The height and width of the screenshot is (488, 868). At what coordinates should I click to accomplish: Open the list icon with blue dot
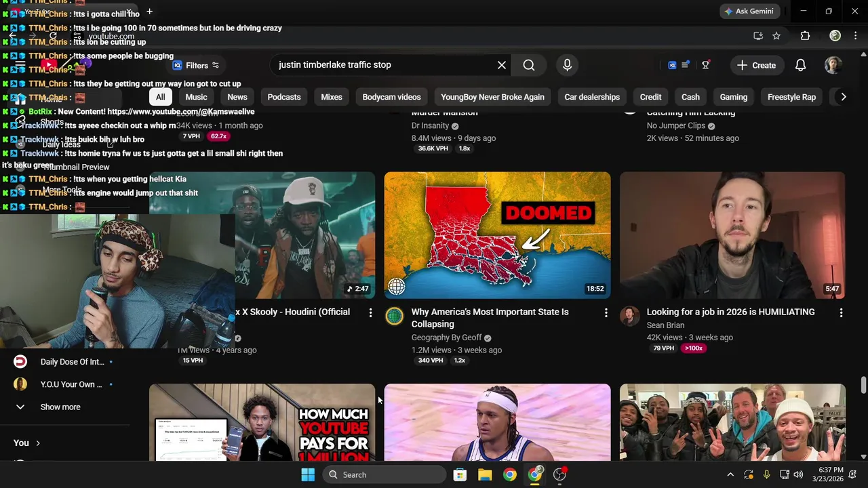686,65
